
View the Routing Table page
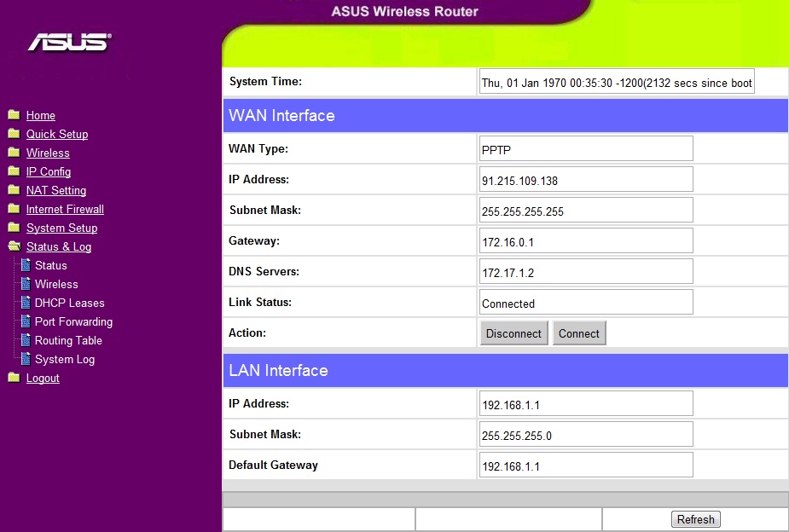[68, 340]
